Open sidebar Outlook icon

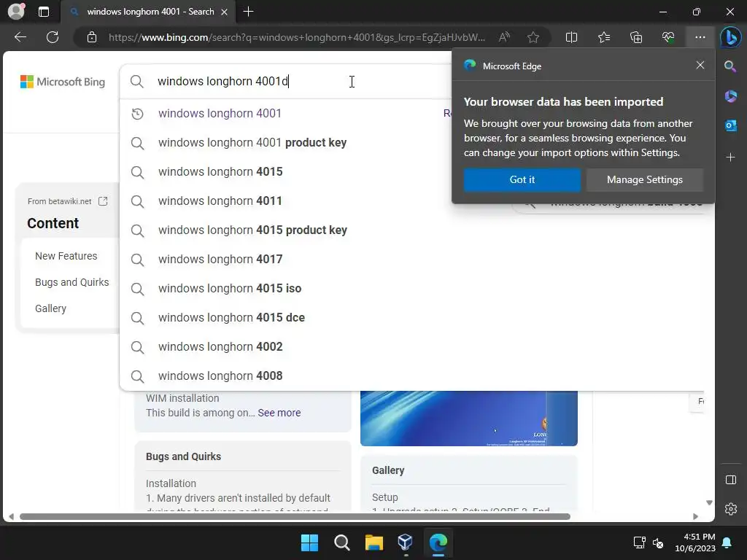point(730,125)
